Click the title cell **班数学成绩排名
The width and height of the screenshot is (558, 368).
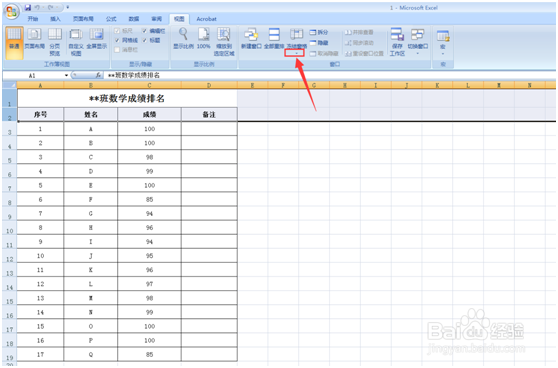(x=127, y=99)
